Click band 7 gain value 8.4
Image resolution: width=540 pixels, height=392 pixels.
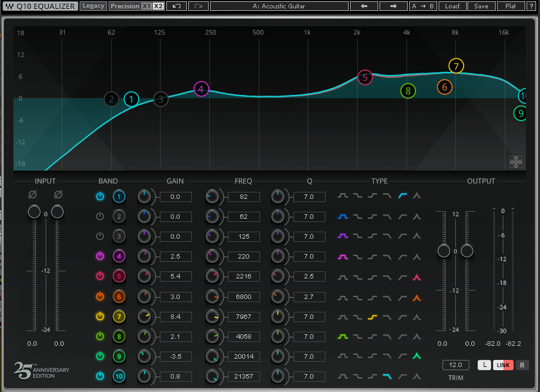[175, 317]
